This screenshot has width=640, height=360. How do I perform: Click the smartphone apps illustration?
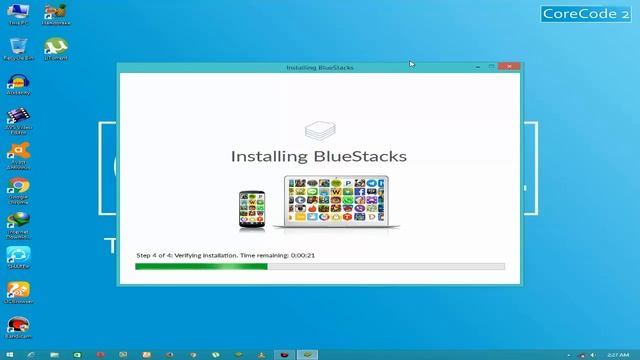[252, 210]
